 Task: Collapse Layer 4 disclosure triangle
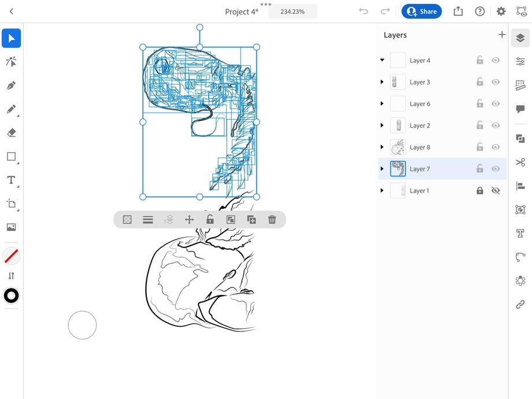point(382,60)
